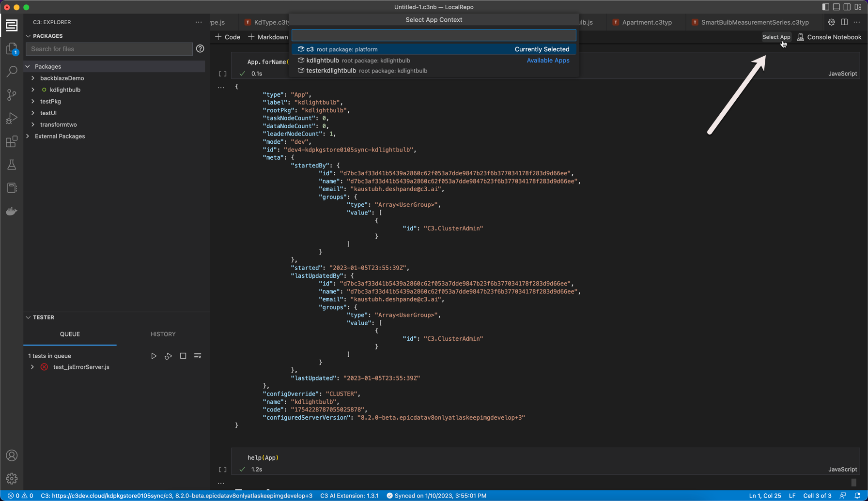
Task: Run the tester queue with the play icon
Action: tap(154, 355)
